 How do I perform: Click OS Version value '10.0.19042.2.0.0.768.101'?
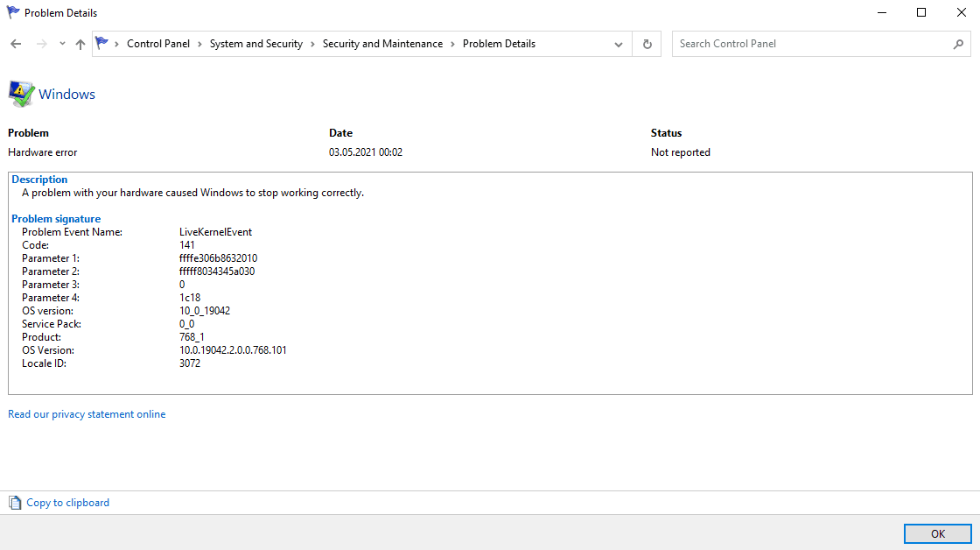click(x=233, y=349)
